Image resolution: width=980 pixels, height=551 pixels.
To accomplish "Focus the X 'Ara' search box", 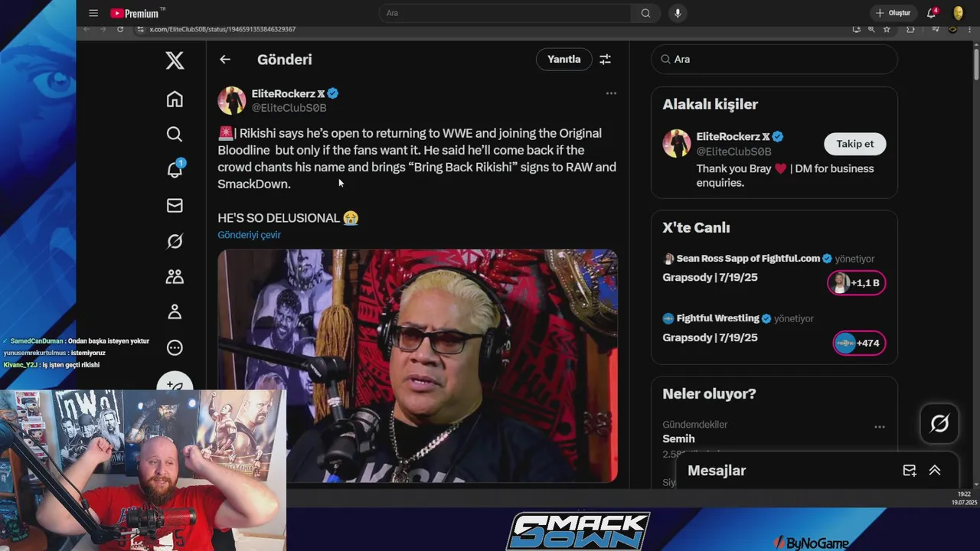I will coord(774,59).
